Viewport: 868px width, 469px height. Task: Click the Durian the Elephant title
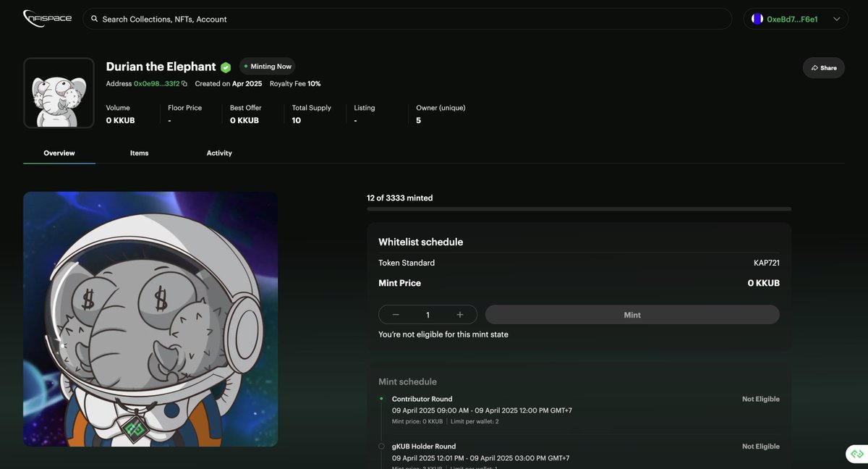161,67
